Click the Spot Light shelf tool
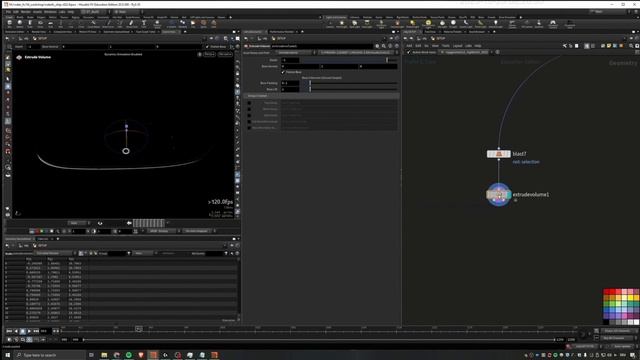The image size is (640, 360). click(x=354, y=24)
